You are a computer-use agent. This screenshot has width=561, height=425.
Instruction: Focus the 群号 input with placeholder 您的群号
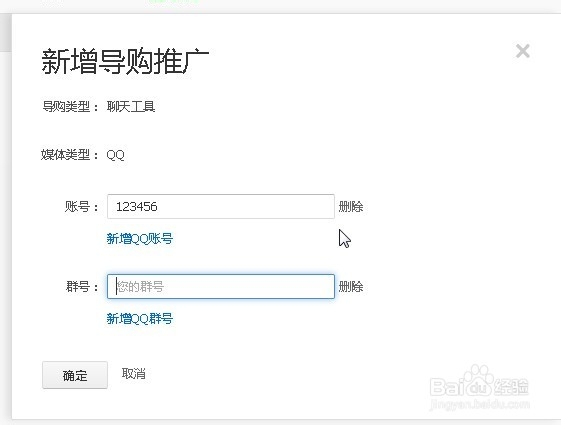(x=221, y=287)
